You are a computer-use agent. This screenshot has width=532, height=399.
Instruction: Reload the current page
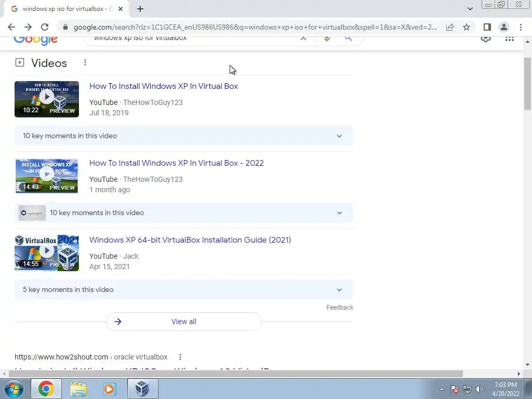pyautogui.click(x=45, y=27)
